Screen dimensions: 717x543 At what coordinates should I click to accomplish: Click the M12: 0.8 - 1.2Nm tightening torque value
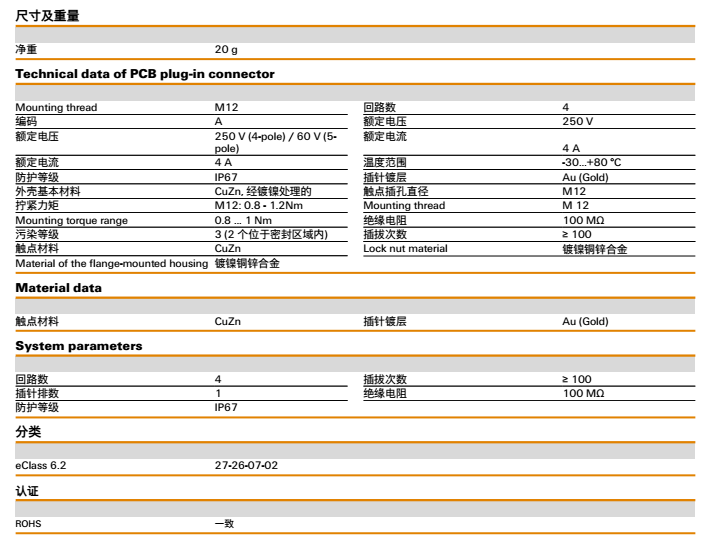(x=257, y=206)
